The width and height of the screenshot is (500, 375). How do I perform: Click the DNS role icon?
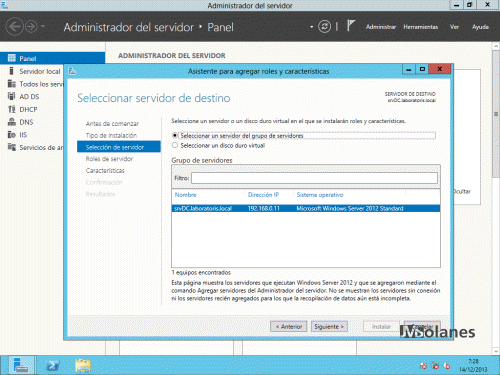coord(12,122)
